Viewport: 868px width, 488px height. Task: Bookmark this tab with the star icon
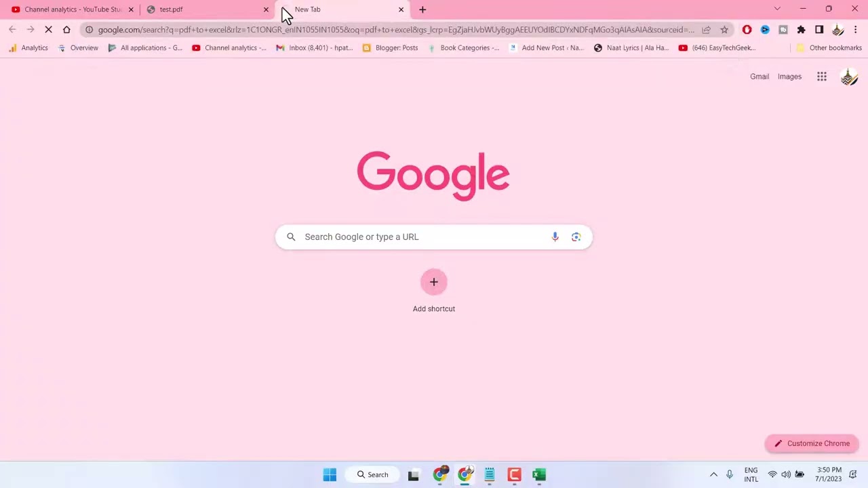724,30
